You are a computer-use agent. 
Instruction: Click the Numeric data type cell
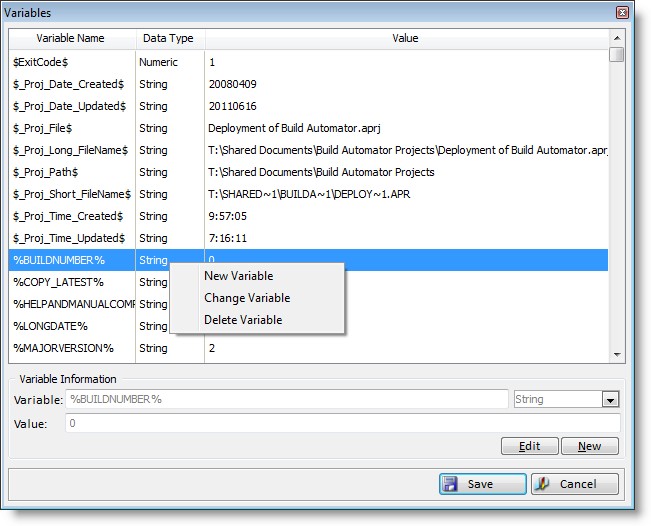(x=158, y=62)
